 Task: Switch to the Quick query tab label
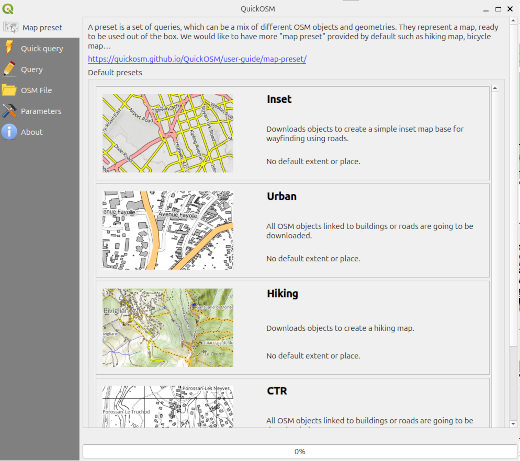coord(42,49)
